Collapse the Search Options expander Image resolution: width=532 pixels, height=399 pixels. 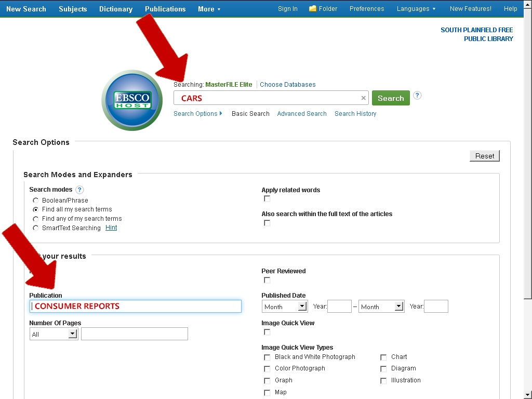click(198, 114)
